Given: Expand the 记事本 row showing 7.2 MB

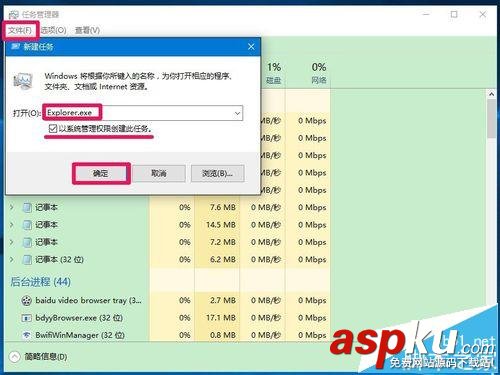Looking at the screenshot, I should pyautogui.click(x=12, y=242).
